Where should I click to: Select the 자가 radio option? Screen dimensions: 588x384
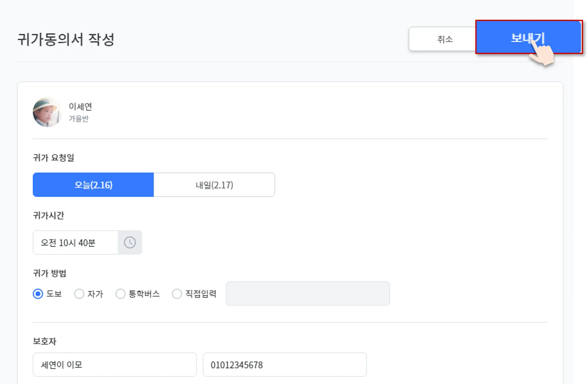pyautogui.click(x=79, y=294)
